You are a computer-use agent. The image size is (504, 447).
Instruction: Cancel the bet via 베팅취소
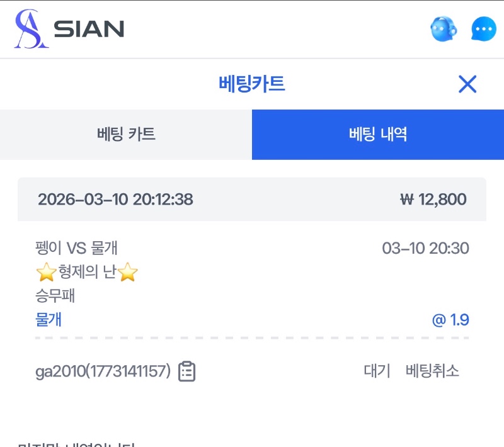click(x=432, y=371)
